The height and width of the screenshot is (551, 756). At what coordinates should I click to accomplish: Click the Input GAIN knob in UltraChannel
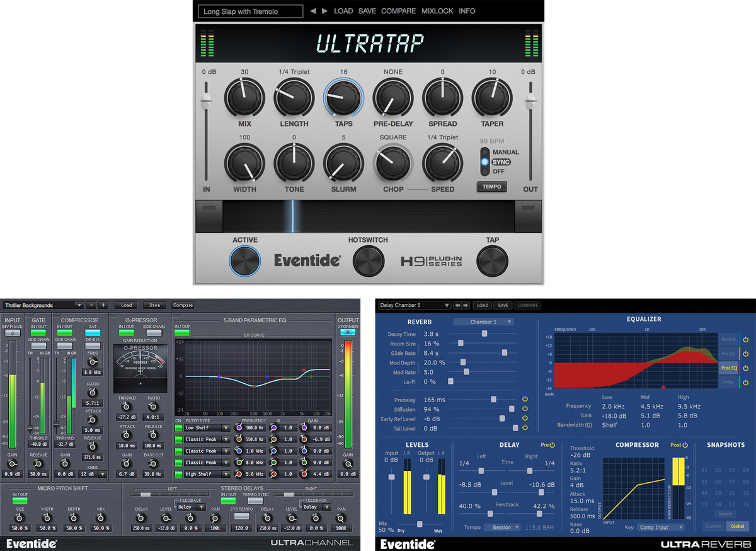13,463
